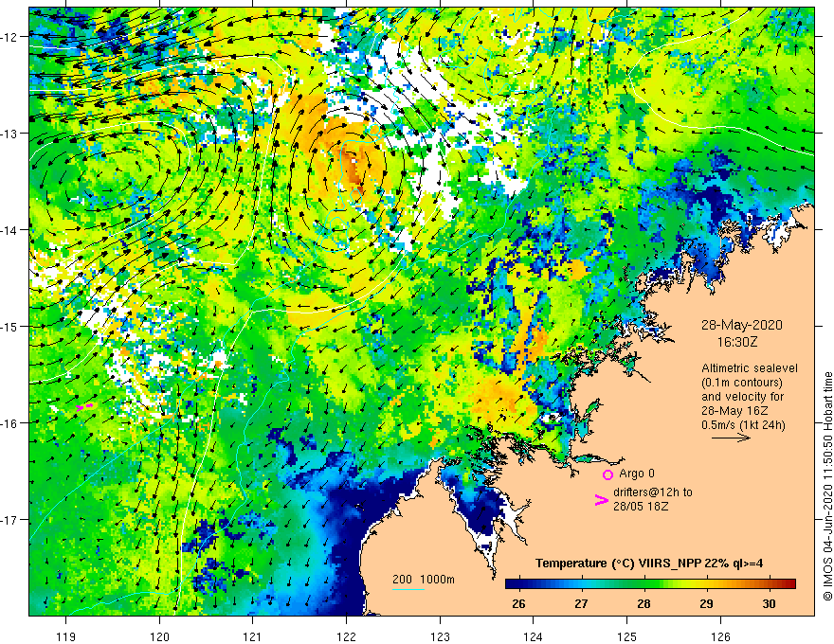
Task: Click latitude axis label -17
Action: (9, 520)
